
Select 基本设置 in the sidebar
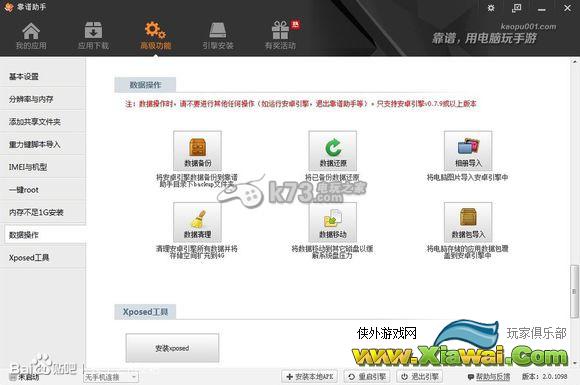(x=43, y=76)
